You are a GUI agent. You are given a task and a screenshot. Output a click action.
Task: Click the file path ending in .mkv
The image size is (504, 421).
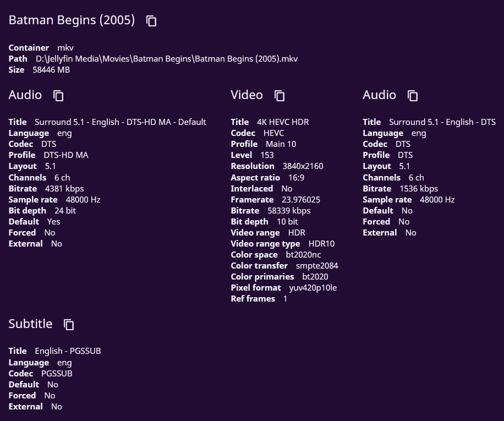[166, 59]
